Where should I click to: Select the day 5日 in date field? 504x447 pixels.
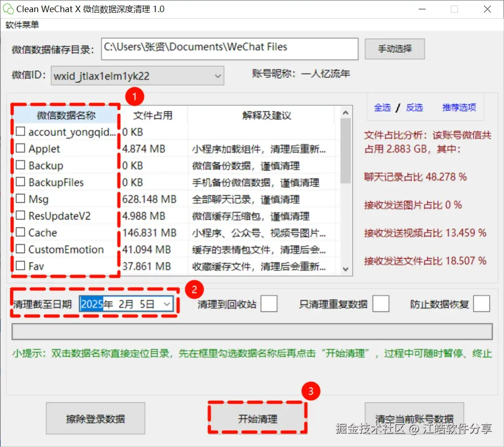coord(147,304)
